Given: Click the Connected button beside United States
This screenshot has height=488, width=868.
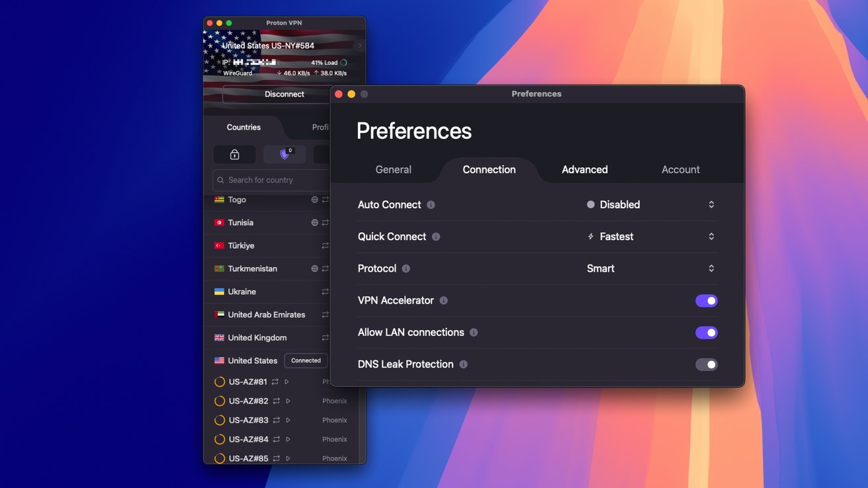Looking at the screenshot, I should pos(306,360).
